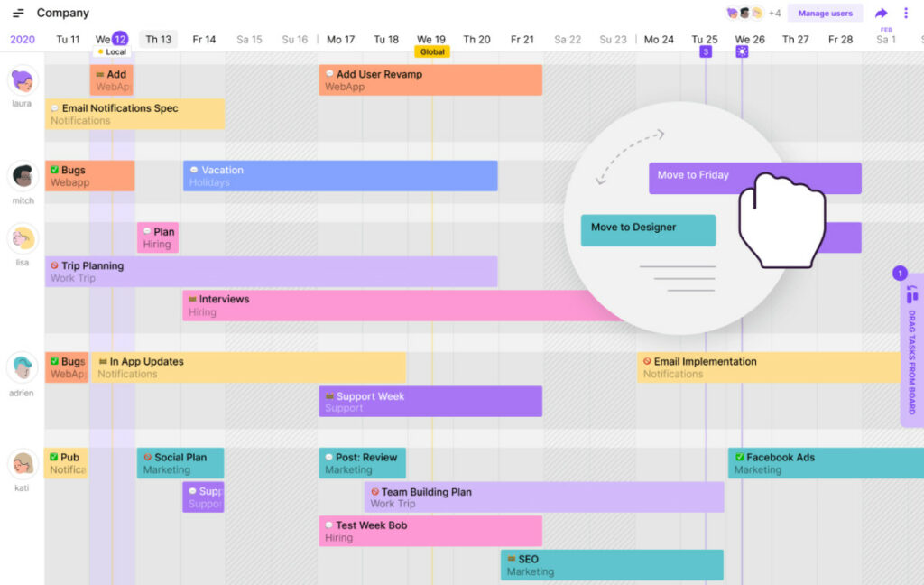The image size is (924, 585).
Task: Open the 2020 year selector
Action: click(x=23, y=40)
